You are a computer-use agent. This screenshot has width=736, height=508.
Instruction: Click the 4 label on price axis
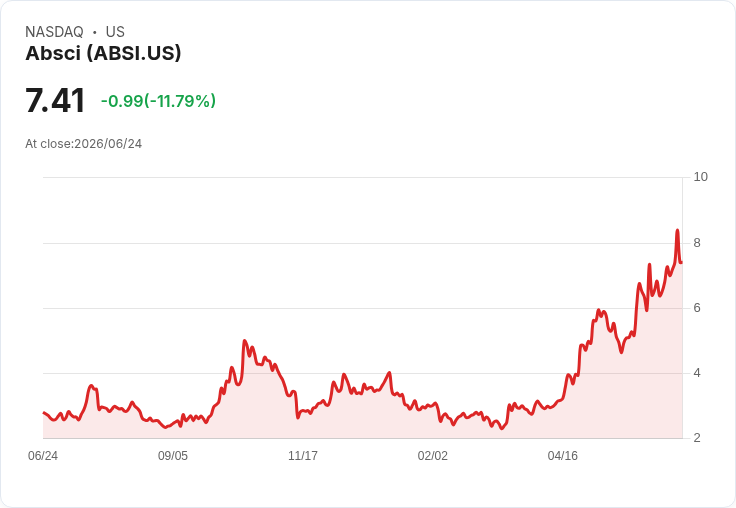click(697, 373)
